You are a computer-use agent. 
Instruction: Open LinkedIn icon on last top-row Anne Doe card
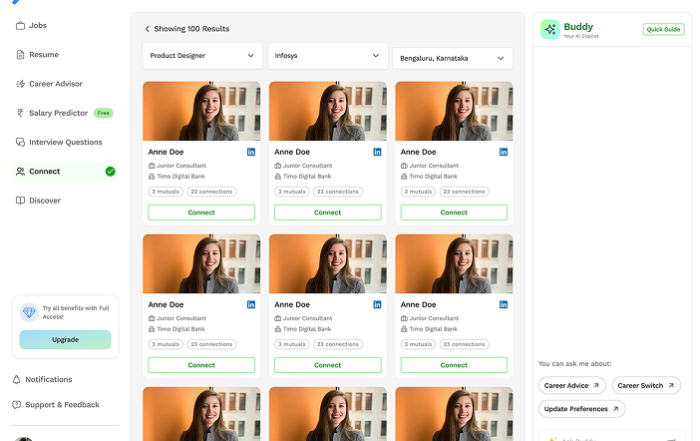503,152
